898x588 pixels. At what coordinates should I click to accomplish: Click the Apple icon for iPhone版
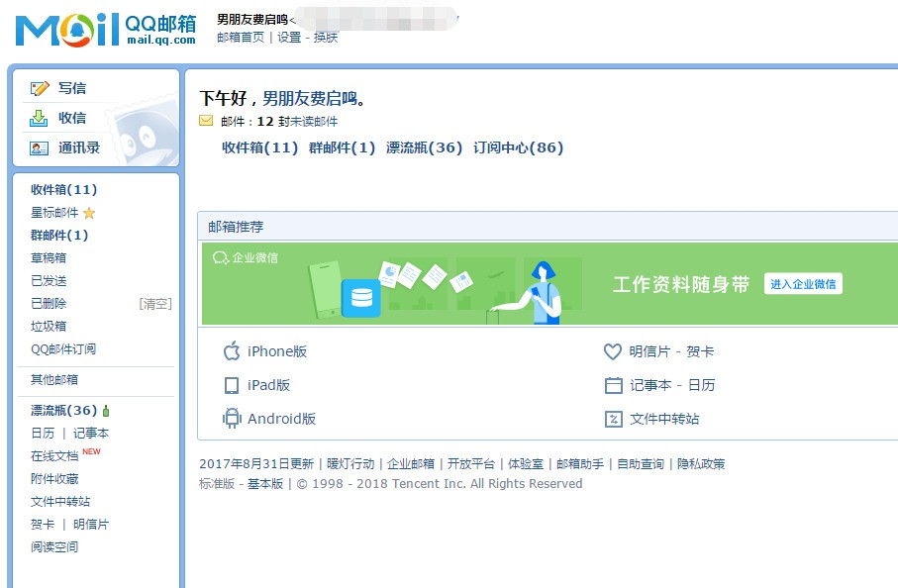tap(232, 351)
